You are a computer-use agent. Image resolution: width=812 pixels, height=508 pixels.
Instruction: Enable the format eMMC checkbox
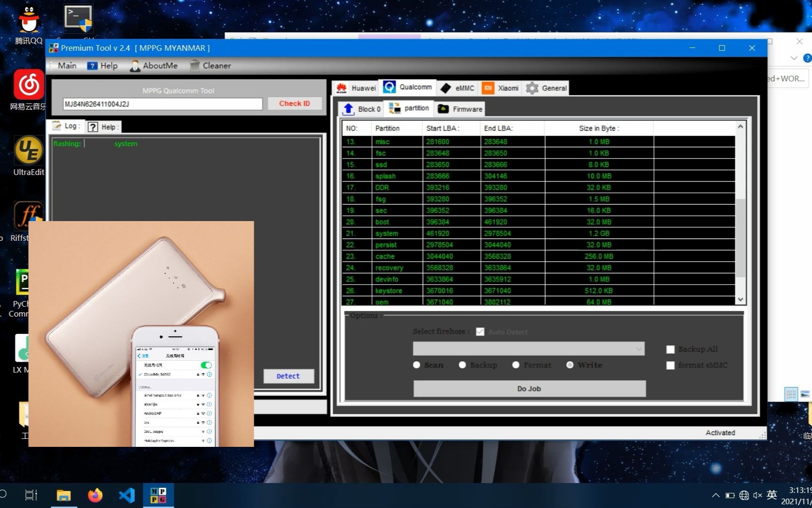[x=671, y=365]
